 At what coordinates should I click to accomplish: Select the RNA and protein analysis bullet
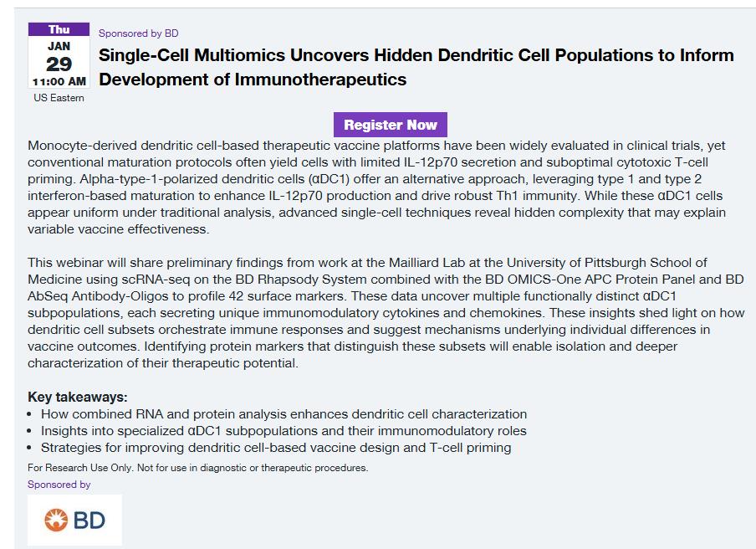tap(283, 413)
